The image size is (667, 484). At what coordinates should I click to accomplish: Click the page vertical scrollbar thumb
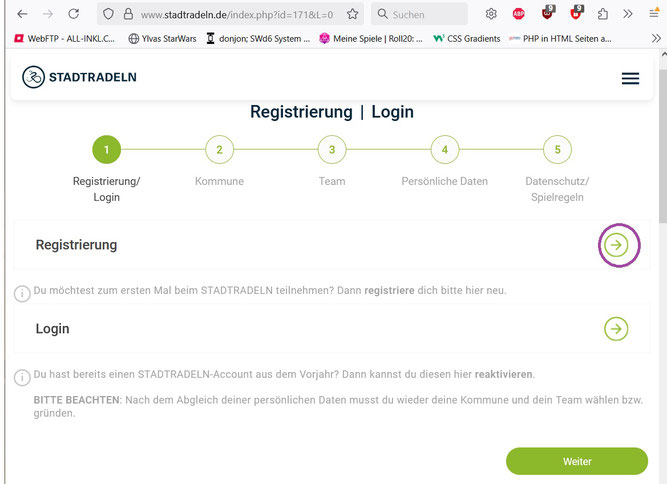click(663, 146)
